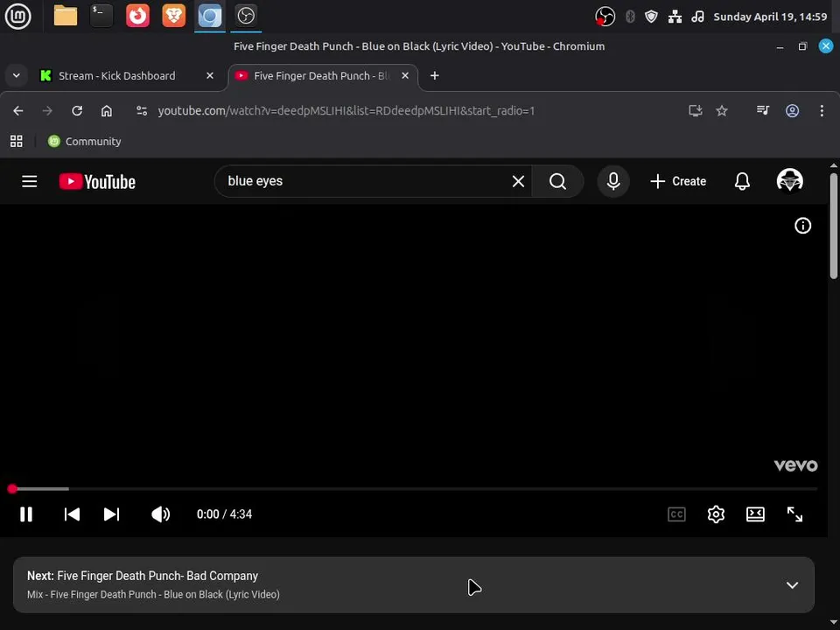Open the video settings gear
This screenshot has height=630, width=840.
716,514
